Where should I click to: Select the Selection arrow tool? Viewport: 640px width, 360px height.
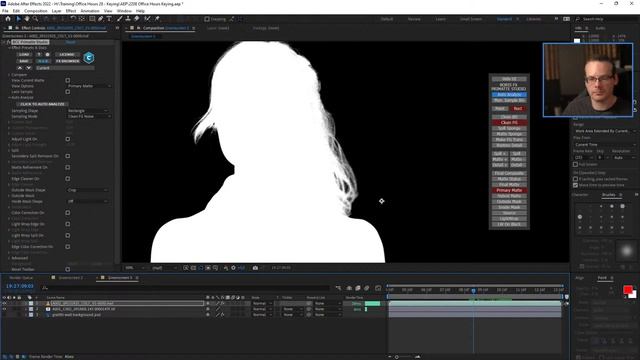coord(18,19)
